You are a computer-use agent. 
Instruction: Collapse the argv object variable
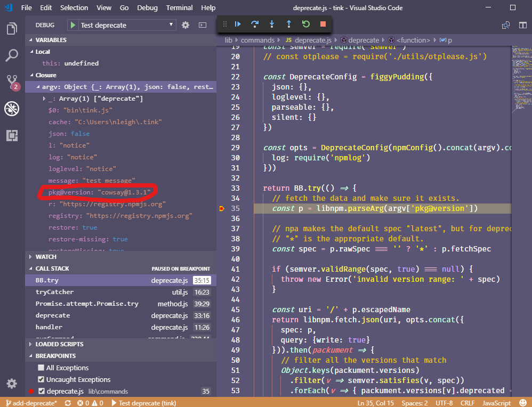click(121, 87)
